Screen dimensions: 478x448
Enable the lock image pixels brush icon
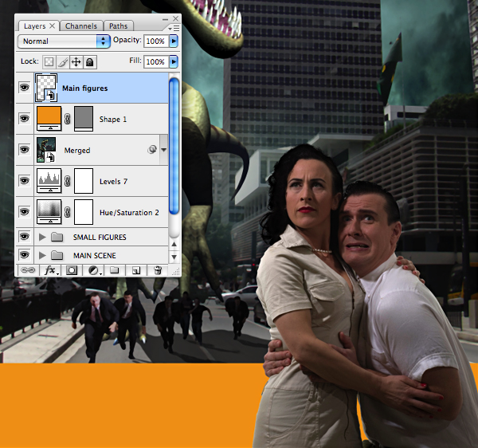[x=63, y=62]
